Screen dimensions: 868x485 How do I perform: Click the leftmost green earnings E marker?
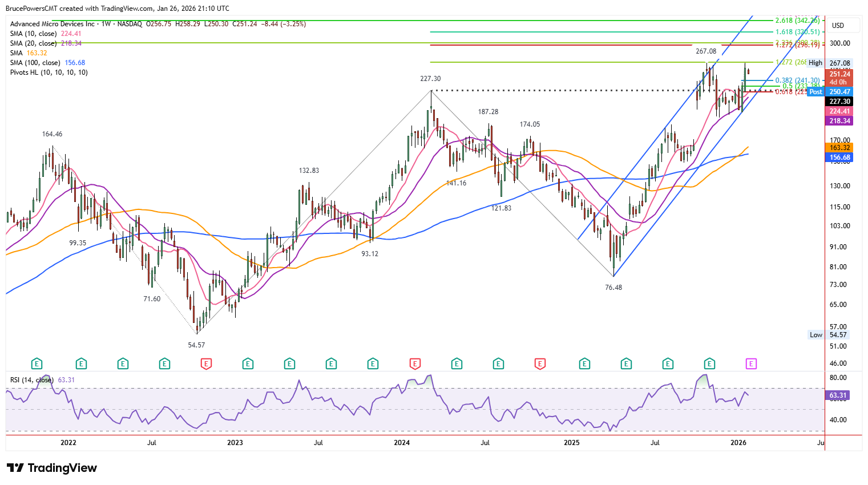click(x=37, y=363)
